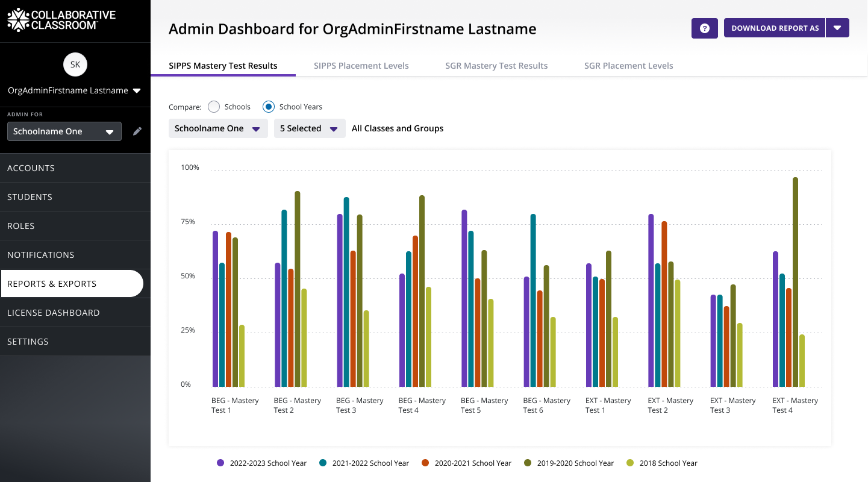Open the 5 Selected years dropdown
This screenshot has height=482, width=868.
point(309,128)
